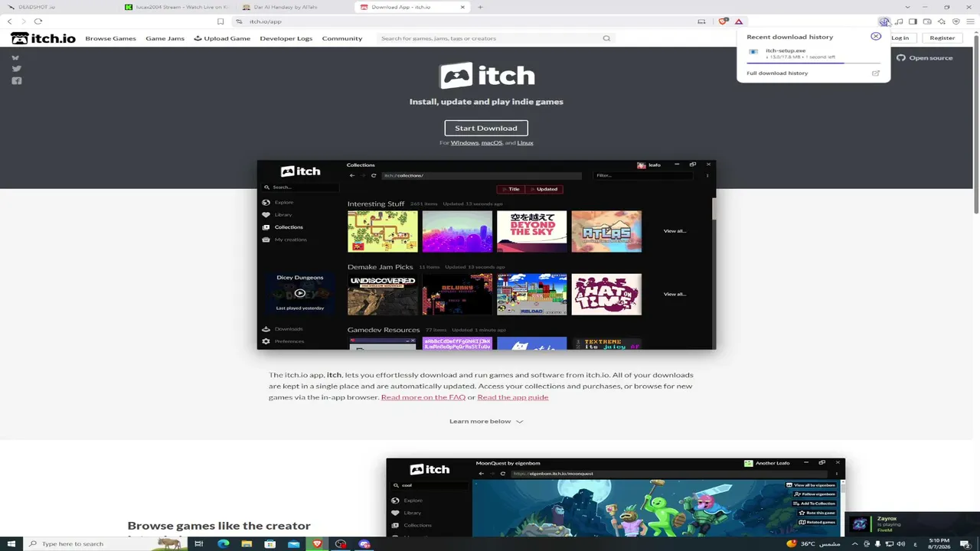Open the music playlist icon in browser toolbar
Screen dimensions: 980x551
click(899, 21)
